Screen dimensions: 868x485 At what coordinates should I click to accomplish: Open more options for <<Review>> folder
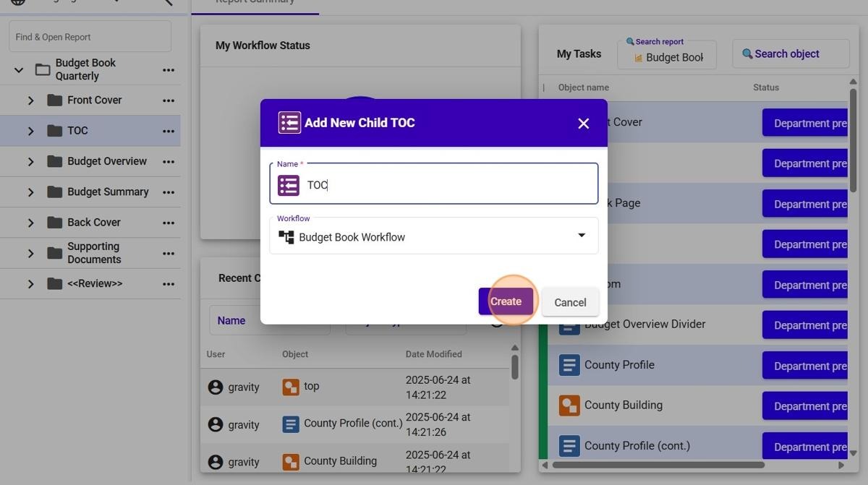pos(169,284)
